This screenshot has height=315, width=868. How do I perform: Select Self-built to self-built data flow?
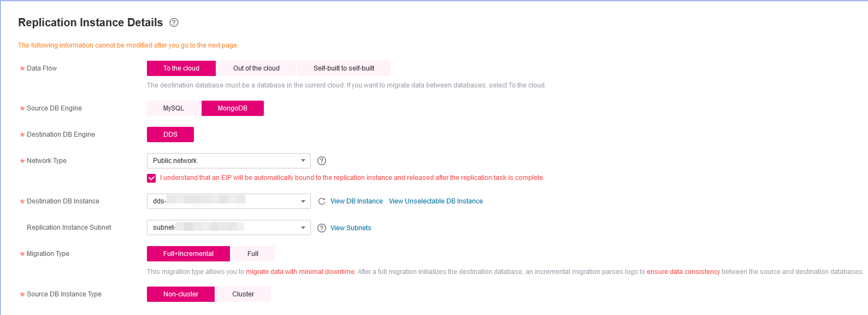pyautogui.click(x=344, y=68)
